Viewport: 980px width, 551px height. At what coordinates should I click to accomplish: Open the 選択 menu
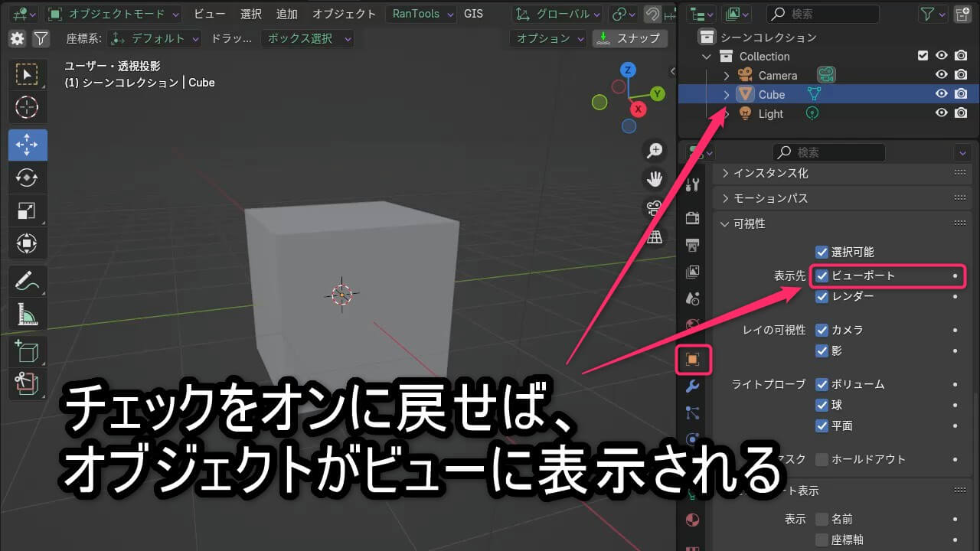point(251,14)
